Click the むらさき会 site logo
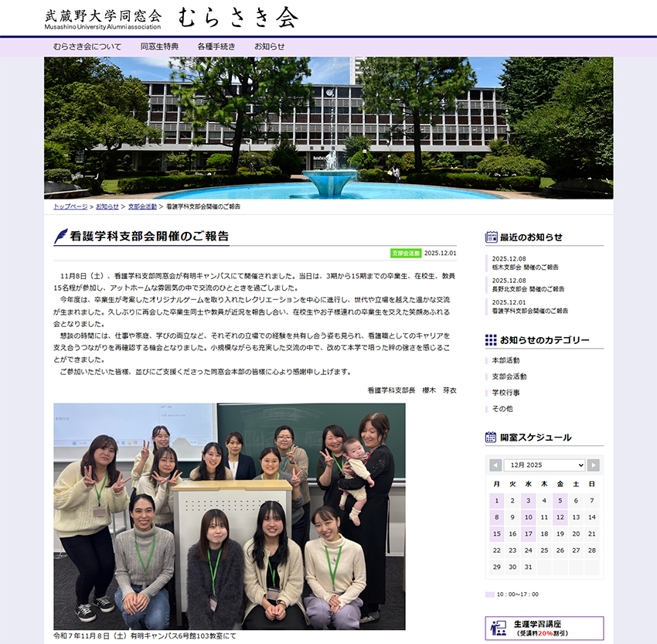The height and width of the screenshot is (644, 657). (x=171, y=19)
